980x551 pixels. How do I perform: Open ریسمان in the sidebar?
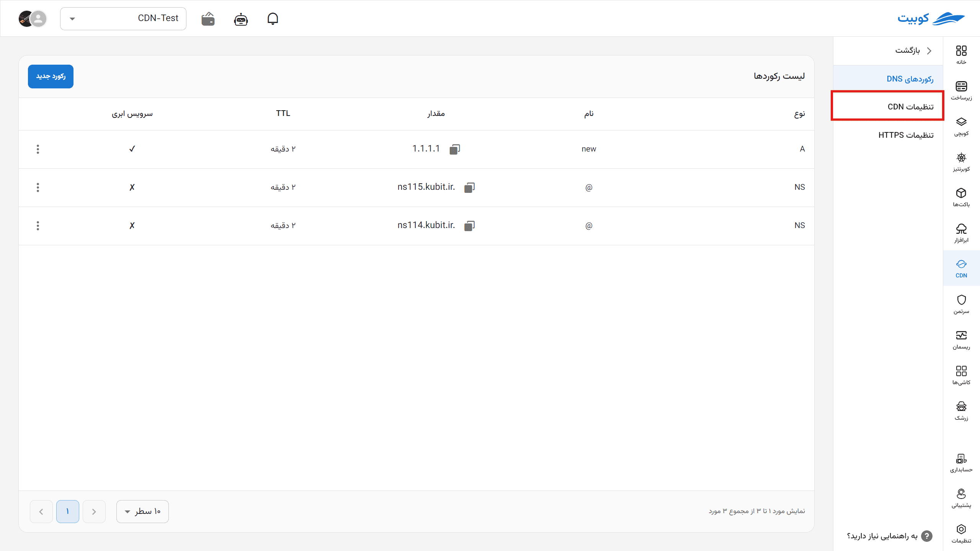961,340
